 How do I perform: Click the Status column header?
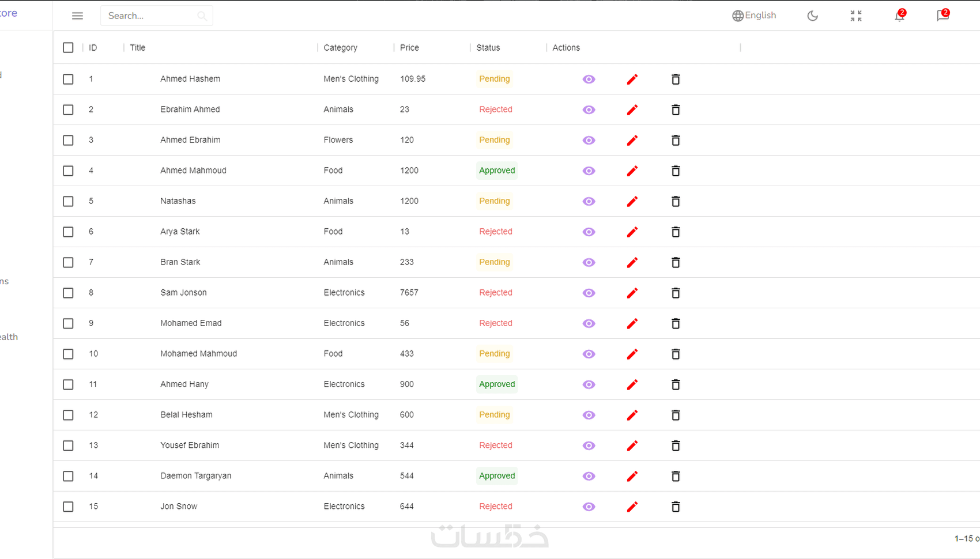pos(488,48)
